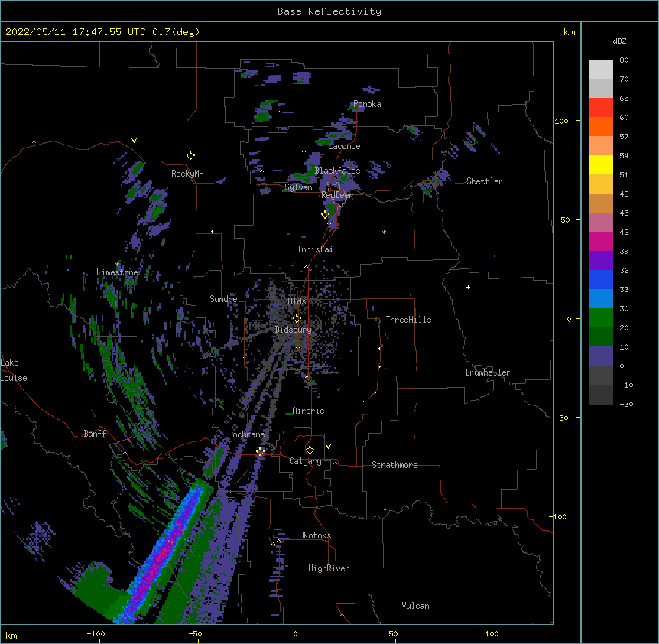Screen dimensions: 659x644
Task: Click the Vulcan label
Action: click(415, 606)
